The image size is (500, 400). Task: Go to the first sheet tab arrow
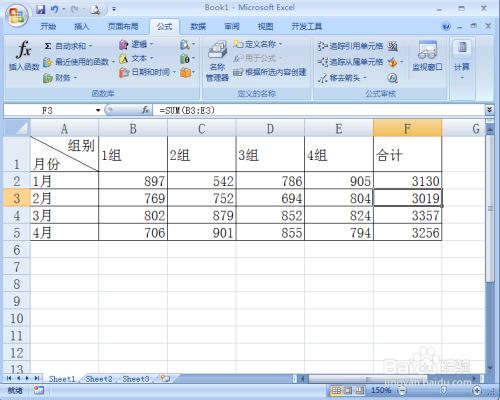pyautogui.click(x=9, y=378)
